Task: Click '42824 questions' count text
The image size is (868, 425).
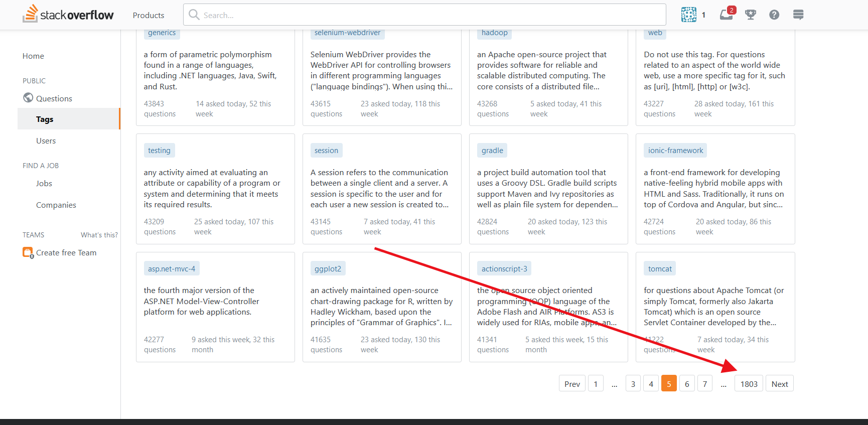Action: pos(493,227)
